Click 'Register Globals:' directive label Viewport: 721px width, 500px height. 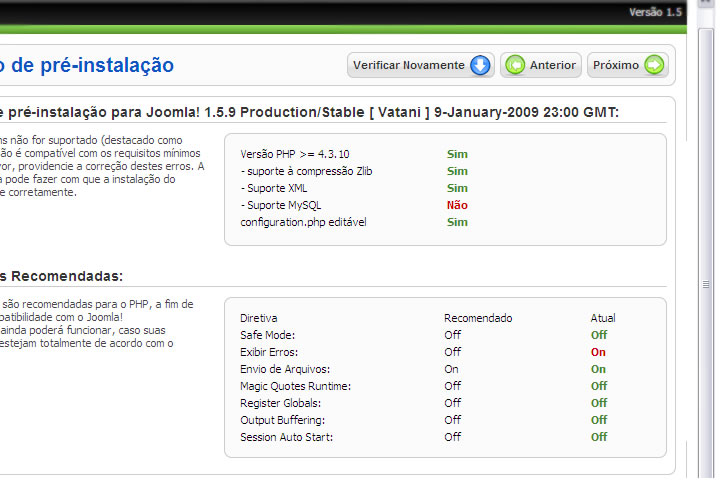tap(280, 403)
